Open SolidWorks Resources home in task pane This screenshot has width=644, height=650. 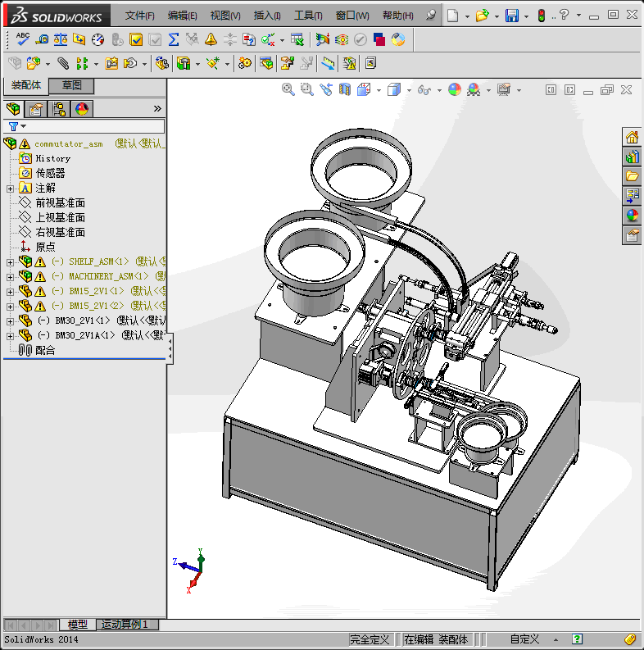click(x=632, y=137)
